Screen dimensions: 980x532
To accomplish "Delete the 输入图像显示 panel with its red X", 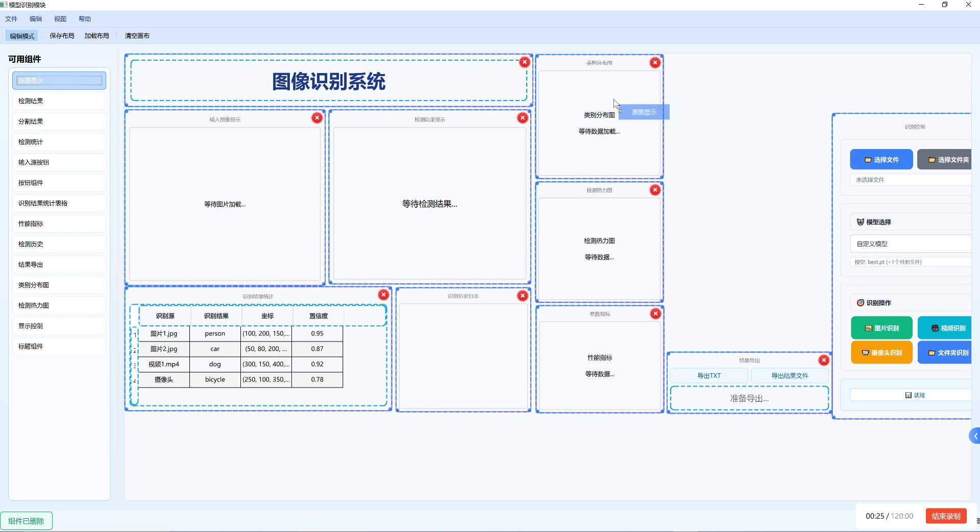I will click(317, 118).
